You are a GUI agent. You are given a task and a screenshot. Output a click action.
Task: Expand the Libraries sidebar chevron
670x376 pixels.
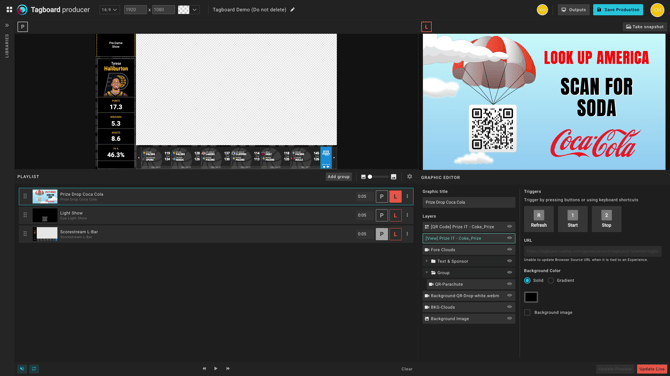tap(7, 26)
